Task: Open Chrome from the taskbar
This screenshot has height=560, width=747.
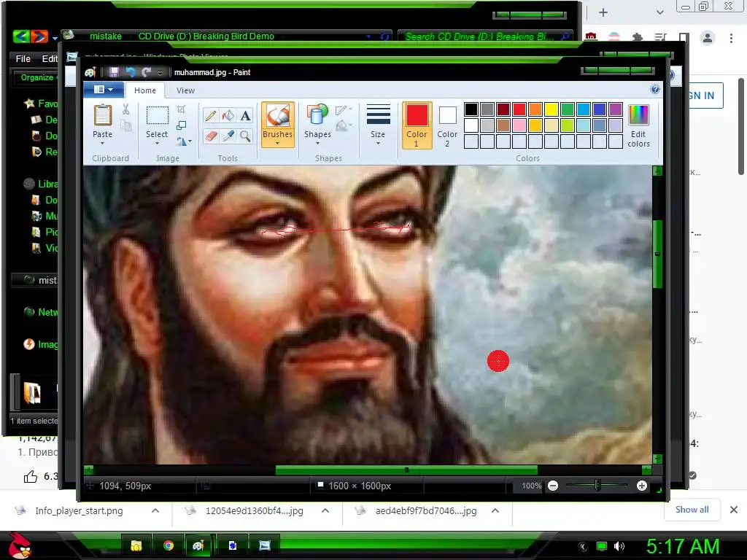Action: pos(169,545)
